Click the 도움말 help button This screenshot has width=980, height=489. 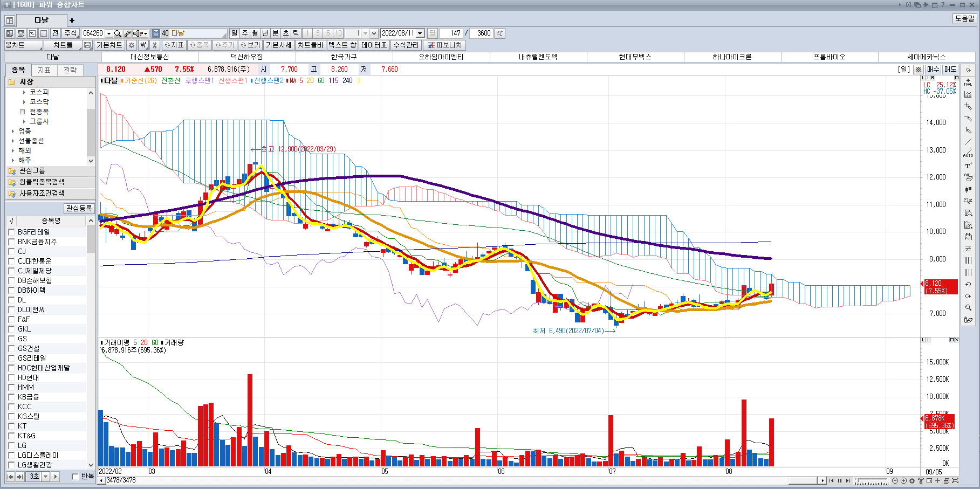pyautogui.click(x=965, y=18)
